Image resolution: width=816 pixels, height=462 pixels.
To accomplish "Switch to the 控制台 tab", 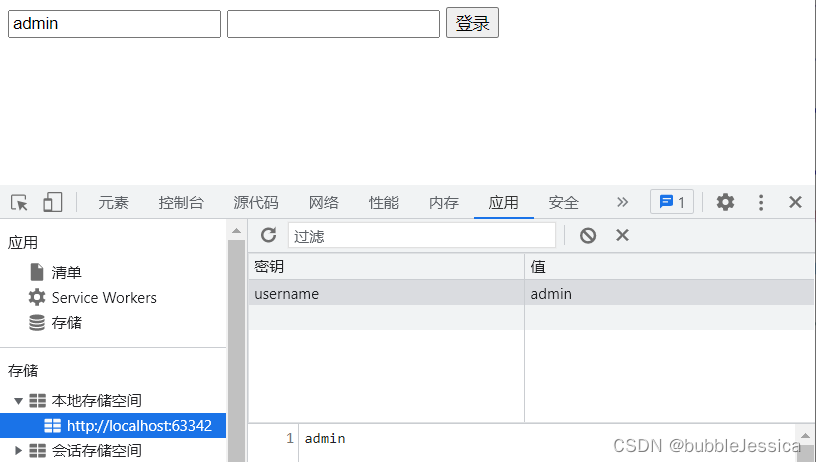I will (x=181, y=202).
